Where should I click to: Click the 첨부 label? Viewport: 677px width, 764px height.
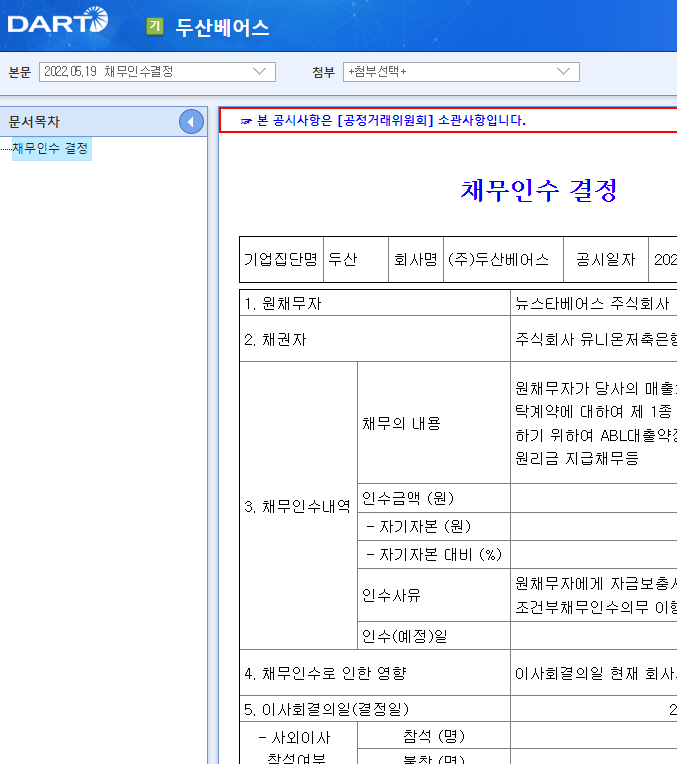tap(324, 72)
